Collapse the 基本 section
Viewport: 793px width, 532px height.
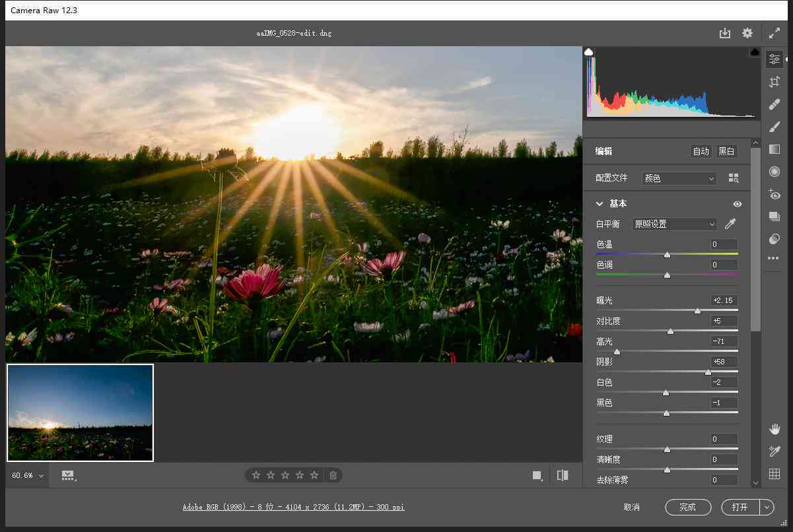point(600,204)
